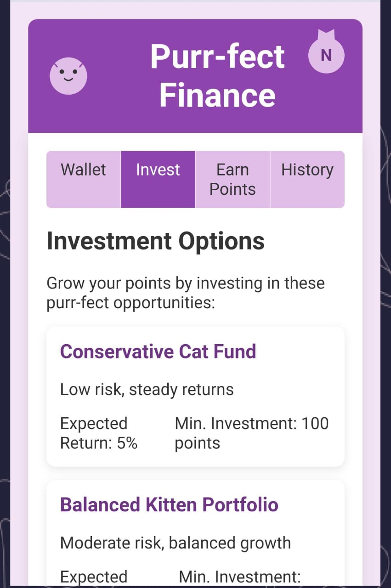Click the 'Moderate risk, balanced growth' description
Screen dimensions: 391x588
[x=175, y=543]
